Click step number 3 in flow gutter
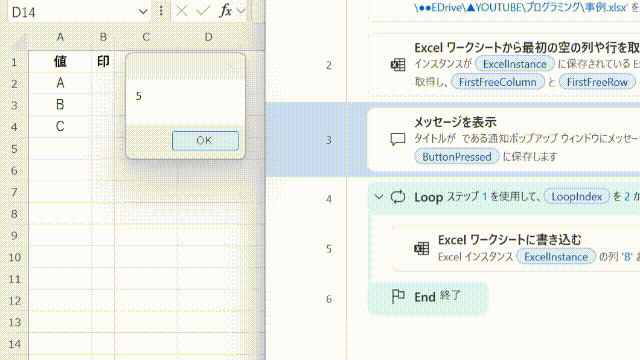640x360 pixels. (x=329, y=140)
